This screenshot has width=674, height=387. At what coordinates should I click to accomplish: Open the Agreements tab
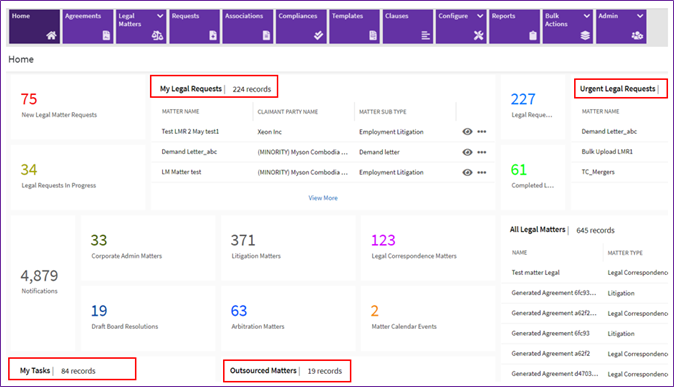pyautogui.click(x=88, y=27)
